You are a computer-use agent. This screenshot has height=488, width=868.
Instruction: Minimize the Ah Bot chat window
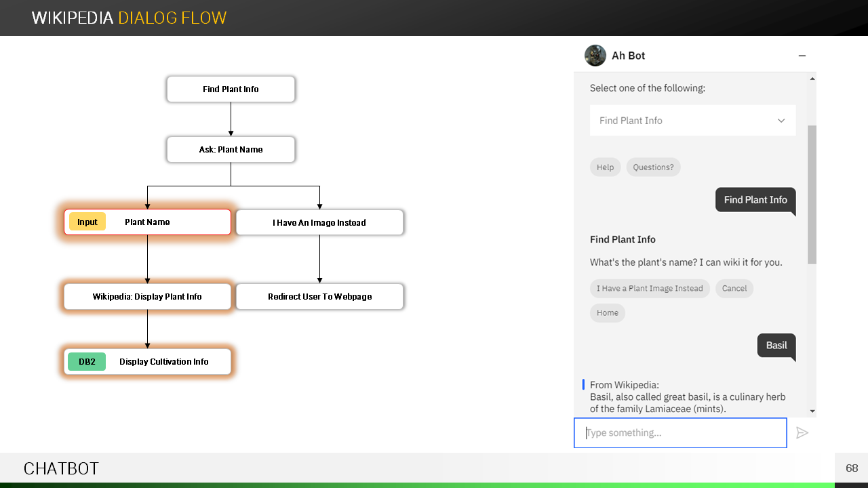[x=802, y=56]
